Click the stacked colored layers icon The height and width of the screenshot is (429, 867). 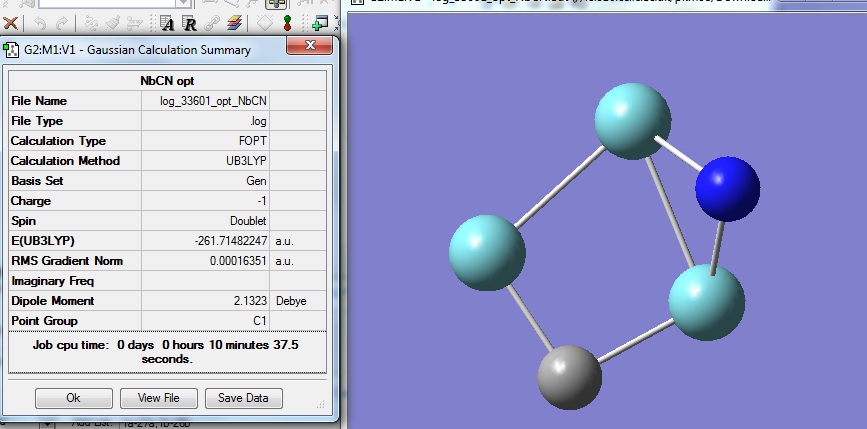[x=232, y=22]
